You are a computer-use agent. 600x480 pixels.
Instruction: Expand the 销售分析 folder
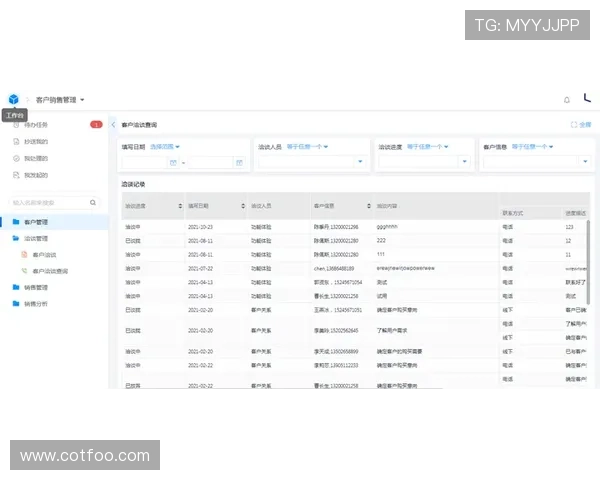pyautogui.click(x=36, y=303)
